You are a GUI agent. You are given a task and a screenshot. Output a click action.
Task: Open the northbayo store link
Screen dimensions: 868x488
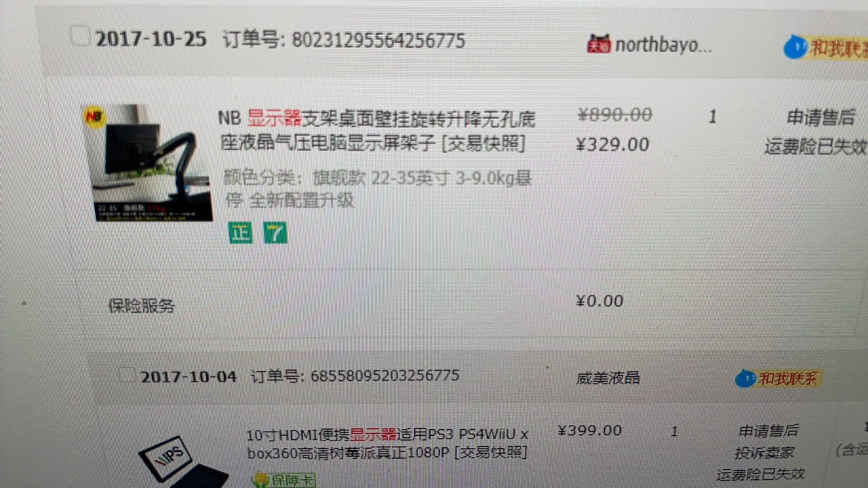[x=664, y=45]
